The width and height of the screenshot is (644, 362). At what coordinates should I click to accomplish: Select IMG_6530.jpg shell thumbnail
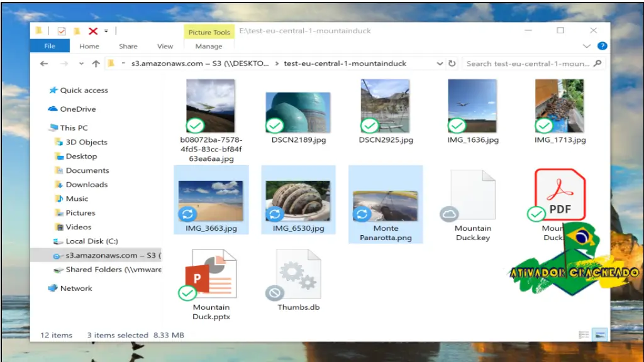coord(297,201)
